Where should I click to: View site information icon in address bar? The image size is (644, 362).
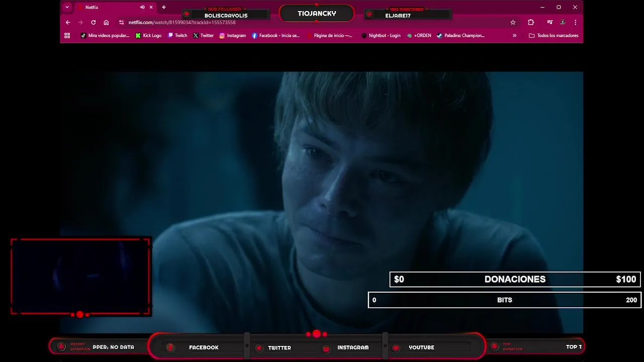[x=121, y=22]
